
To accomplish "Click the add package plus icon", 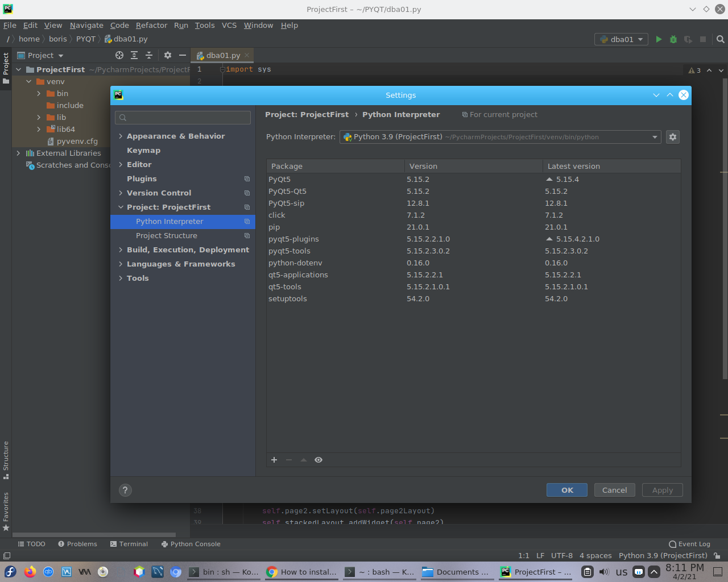I will point(274,460).
